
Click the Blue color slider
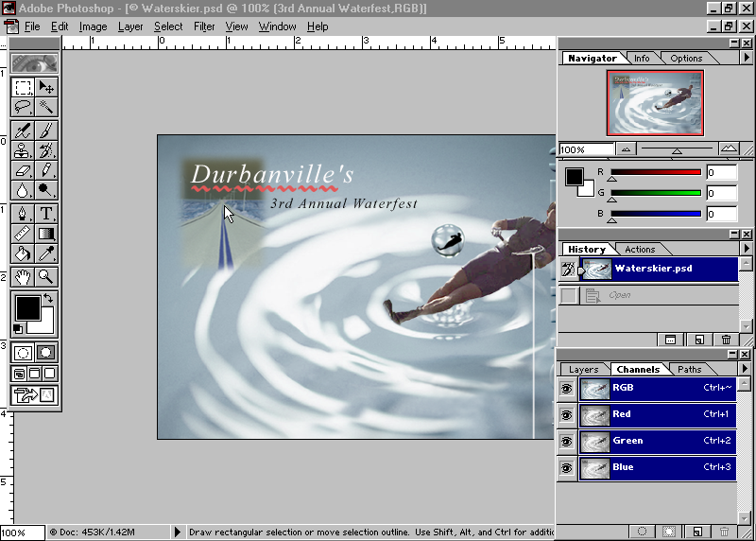click(x=656, y=214)
